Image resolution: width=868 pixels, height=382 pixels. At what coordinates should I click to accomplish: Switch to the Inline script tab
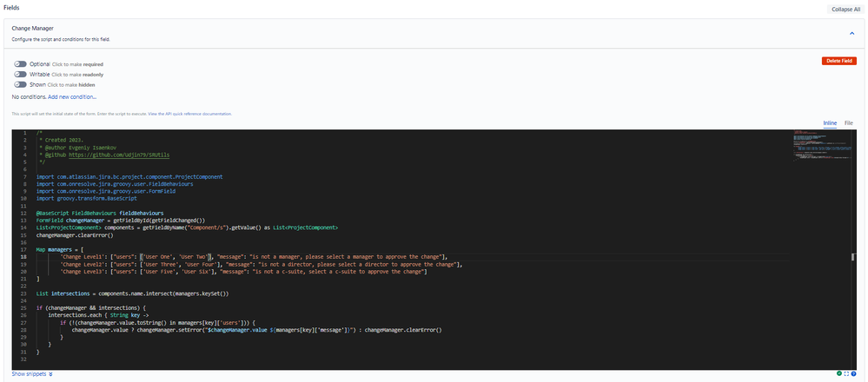(829, 122)
